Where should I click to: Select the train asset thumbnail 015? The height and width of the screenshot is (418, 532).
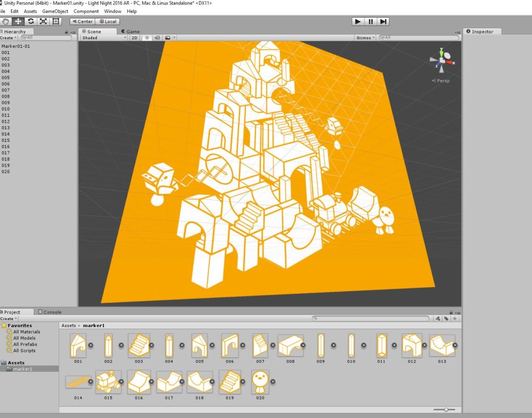coord(108,382)
